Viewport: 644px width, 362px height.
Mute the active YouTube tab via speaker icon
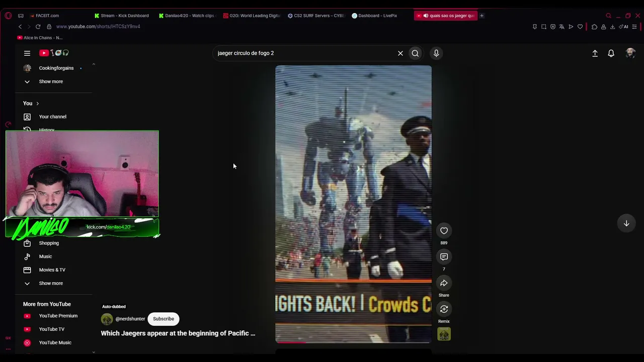pos(426,16)
